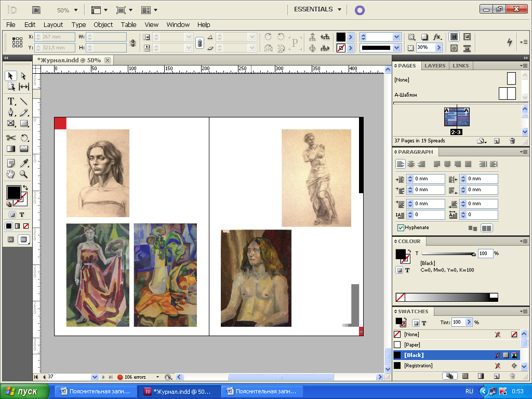
Task: Switch to the LAYERS tab
Action: click(435, 66)
